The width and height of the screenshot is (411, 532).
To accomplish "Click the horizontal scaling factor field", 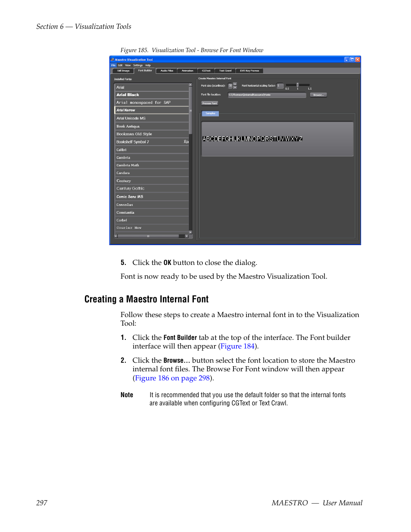I will point(280,86).
